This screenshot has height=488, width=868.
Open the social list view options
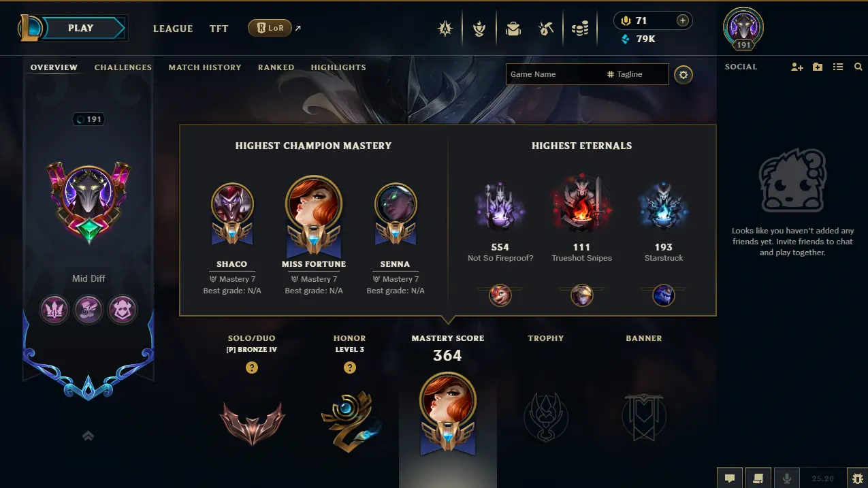coord(838,67)
